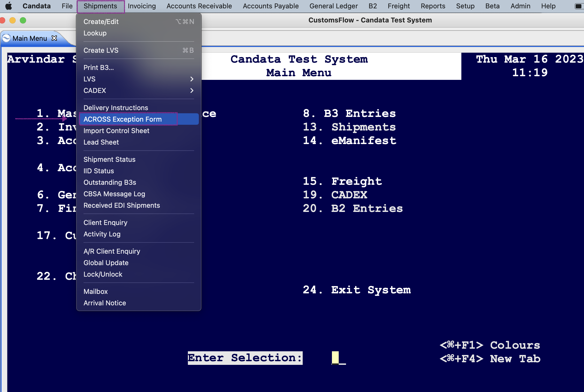
Task: Open the Beta menu
Action: [x=492, y=6]
